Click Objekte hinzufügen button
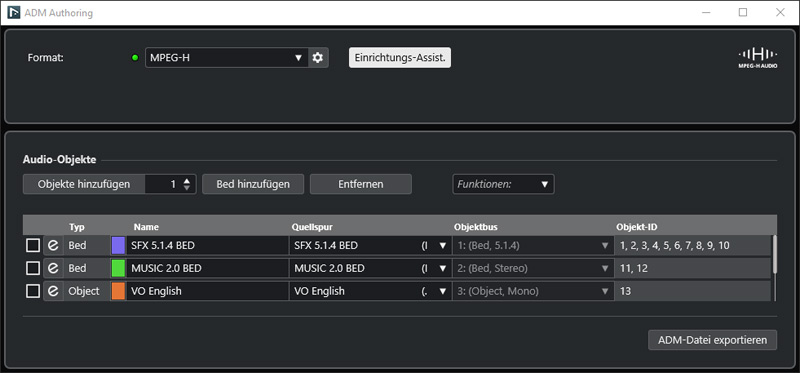Screen dimensions: 800x373 coord(84,184)
